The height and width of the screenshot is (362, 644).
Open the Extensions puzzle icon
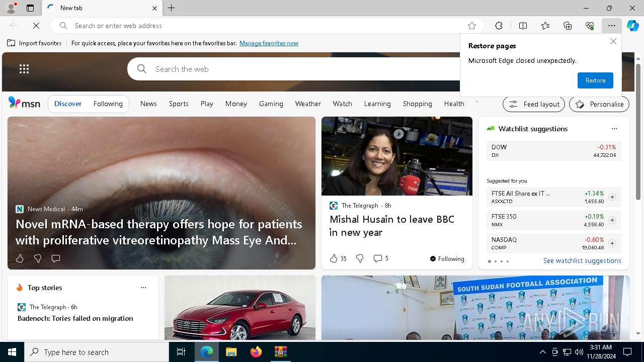click(499, 26)
